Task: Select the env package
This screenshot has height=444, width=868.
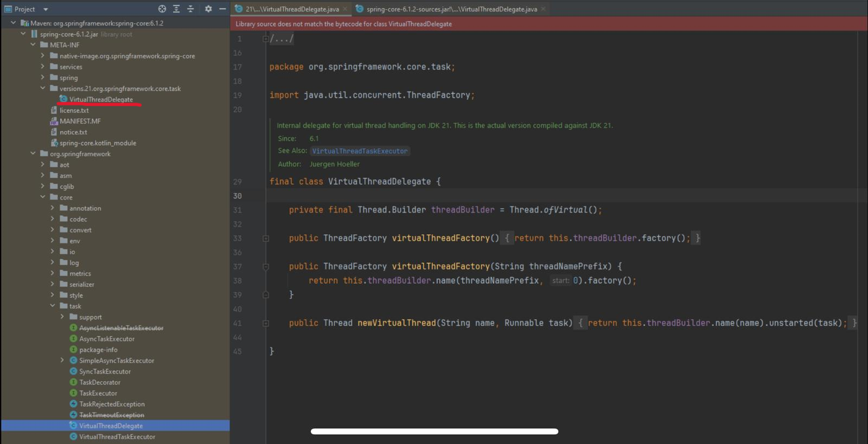Action: [x=75, y=241]
